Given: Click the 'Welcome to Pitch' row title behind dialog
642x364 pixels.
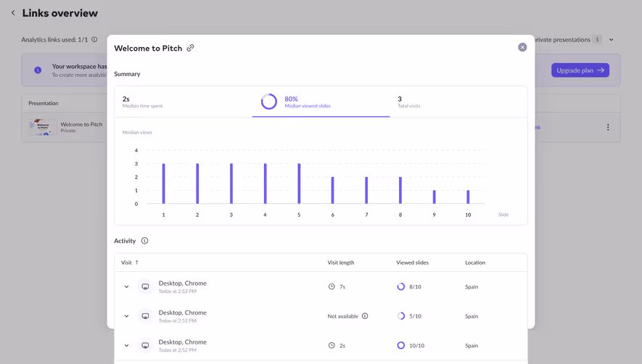Looking at the screenshot, I should [x=81, y=125].
